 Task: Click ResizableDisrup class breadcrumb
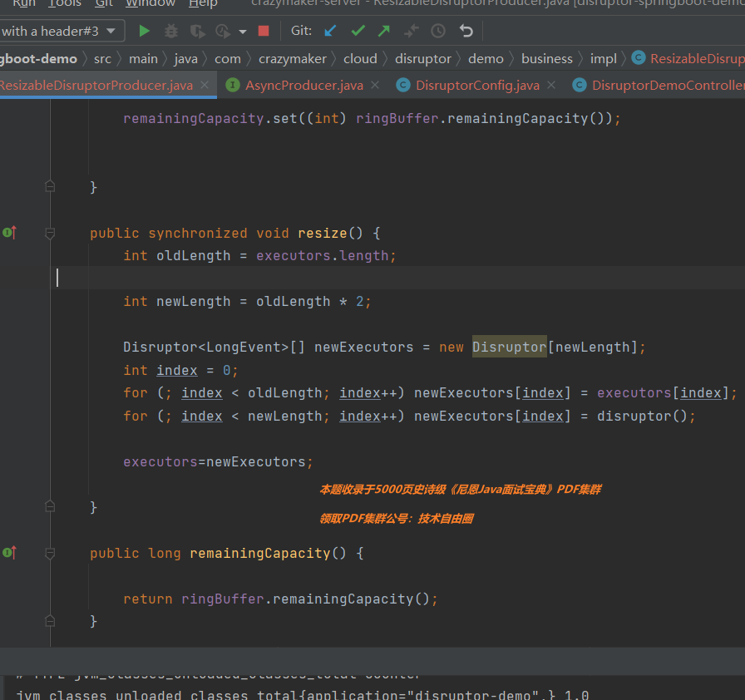(698, 59)
